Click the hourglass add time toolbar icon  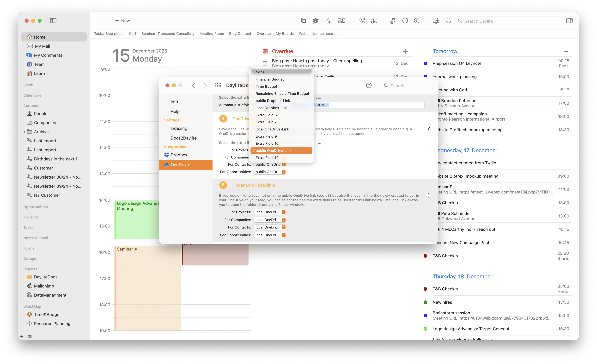pos(393,21)
